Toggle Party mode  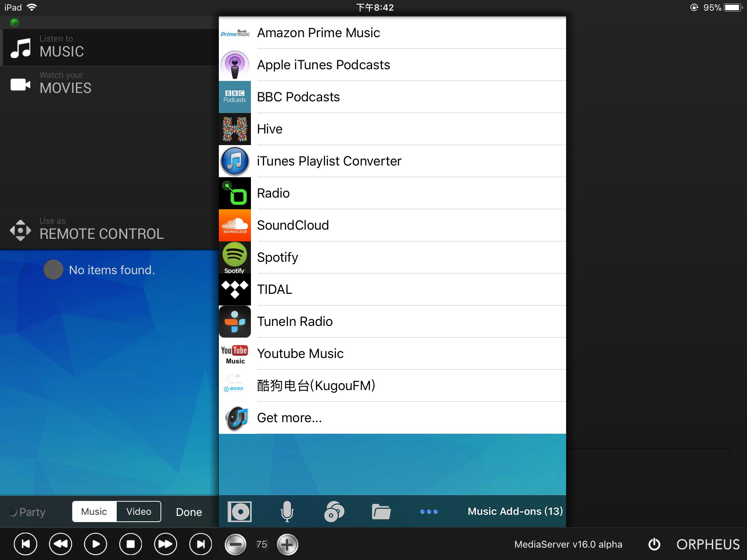pos(27,512)
